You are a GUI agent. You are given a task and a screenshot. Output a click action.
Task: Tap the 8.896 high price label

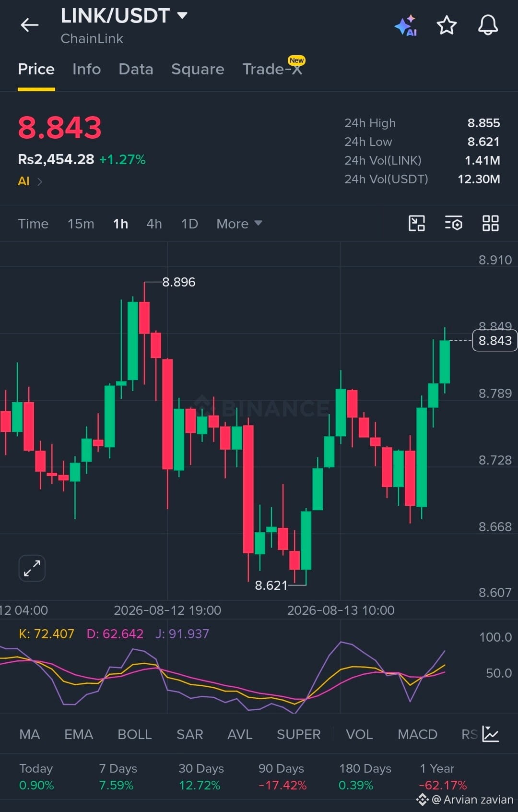[x=178, y=282]
